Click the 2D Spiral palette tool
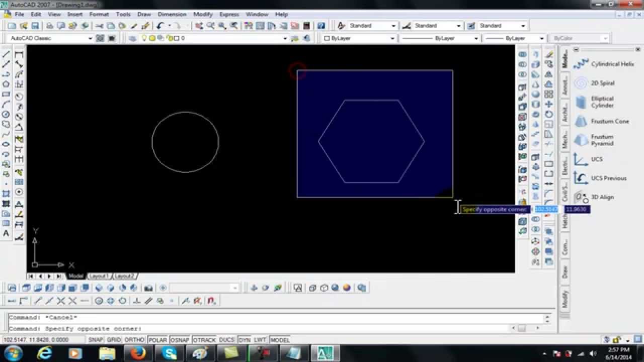This screenshot has width=644, height=362. pyautogui.click(x=581, y=83)
